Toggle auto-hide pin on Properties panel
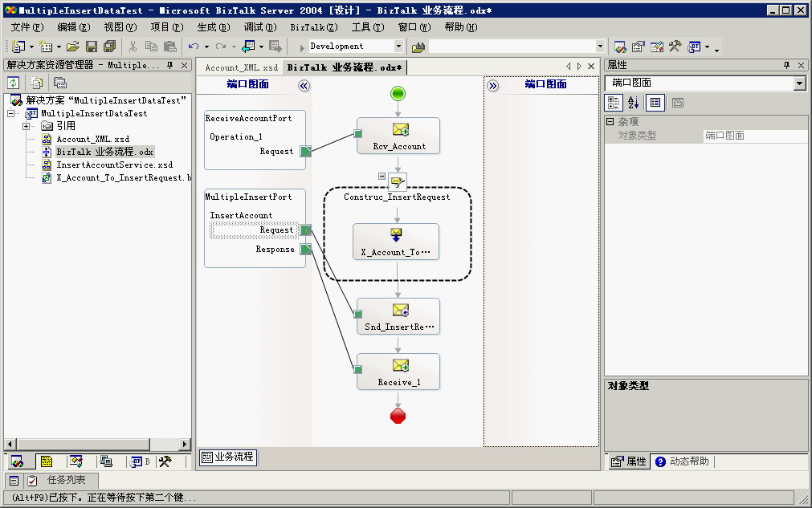Viewport: 812px width, 508px height. pos(786,65)
